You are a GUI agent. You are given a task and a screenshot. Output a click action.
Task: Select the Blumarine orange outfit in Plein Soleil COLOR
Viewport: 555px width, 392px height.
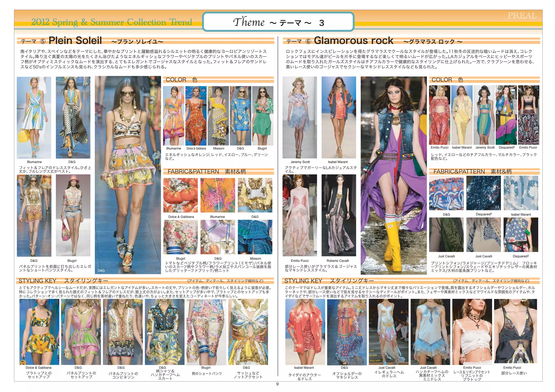[174, 116]
